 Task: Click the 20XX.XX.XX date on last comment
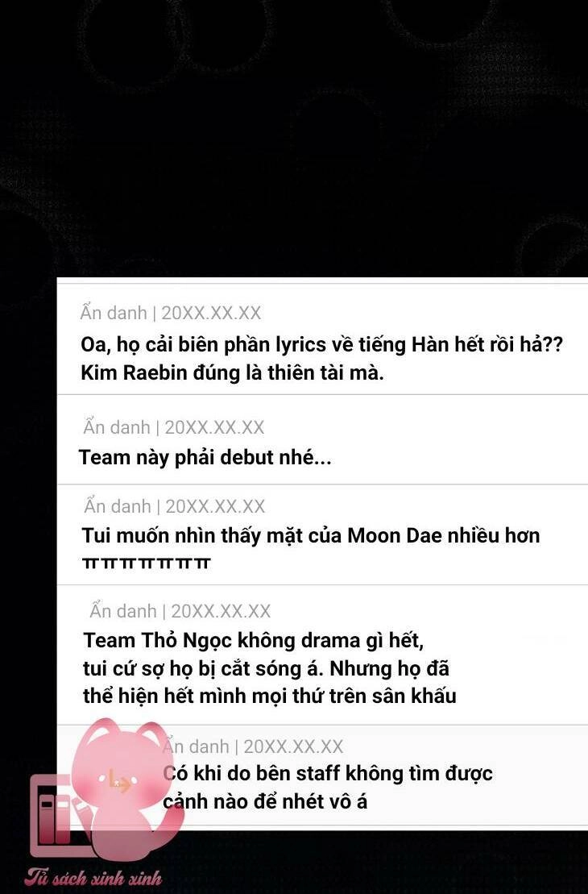[x=293, y=746]
